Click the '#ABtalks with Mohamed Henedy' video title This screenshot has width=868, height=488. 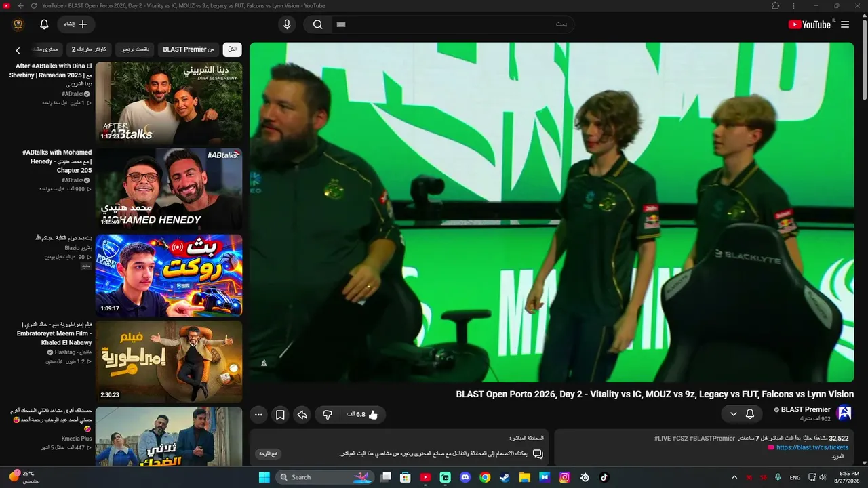tap(57, 161)
